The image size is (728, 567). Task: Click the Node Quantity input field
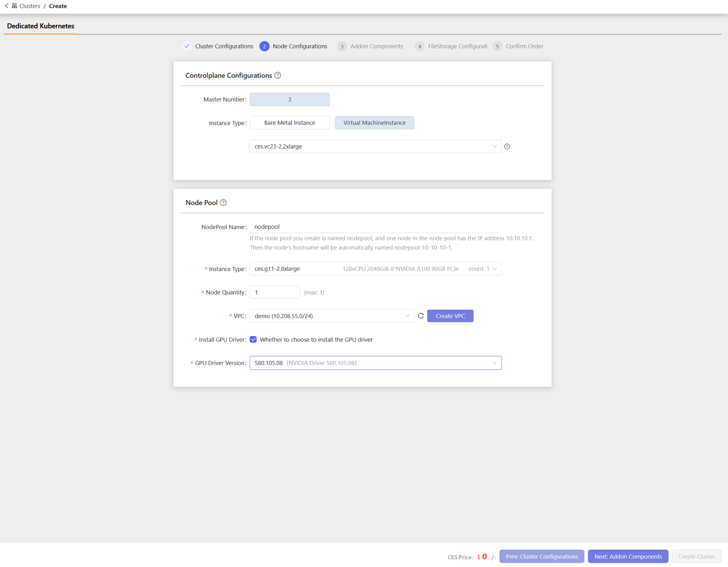click(x=275, y=292)
